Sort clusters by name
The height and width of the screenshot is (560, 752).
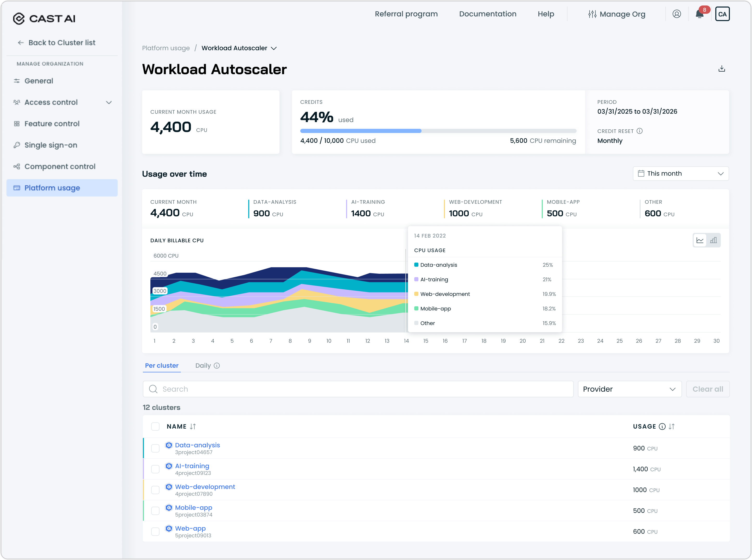tap(193, 427)
